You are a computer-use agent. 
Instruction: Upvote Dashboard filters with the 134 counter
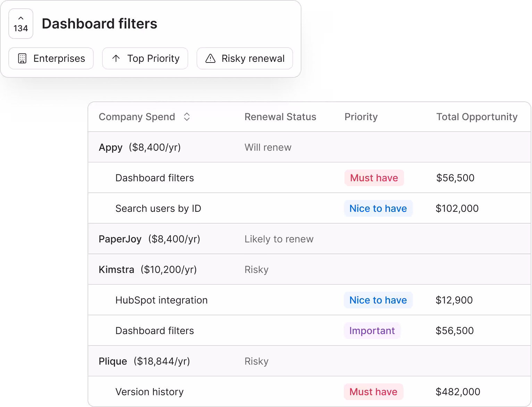21,24
